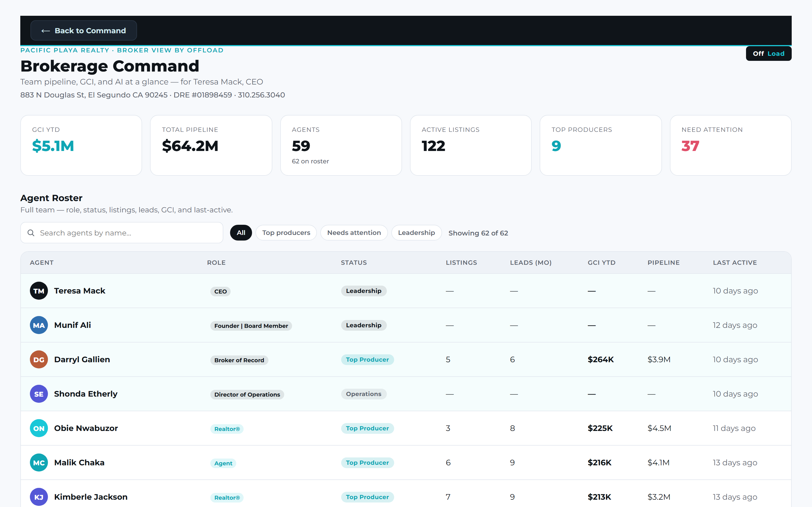Show only Leadership agents
Screen dimensions: 812x507
click(x=416, y=233)
